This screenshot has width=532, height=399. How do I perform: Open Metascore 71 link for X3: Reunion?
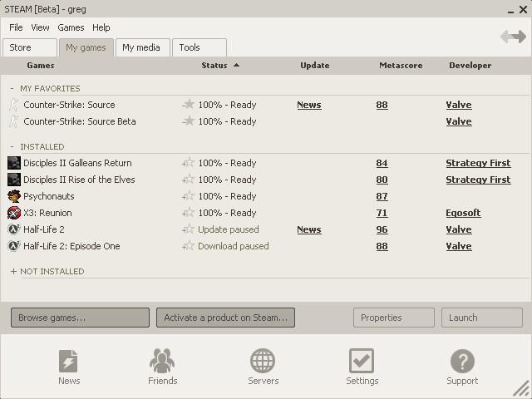tap(382, 213)
